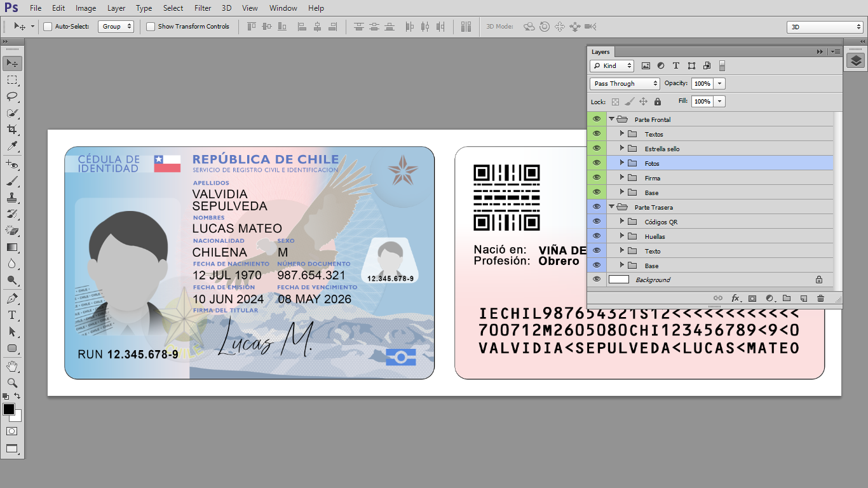Screen dimensions: 868x488
Task: Select the Clone Stamp tool
Action: 12,198
